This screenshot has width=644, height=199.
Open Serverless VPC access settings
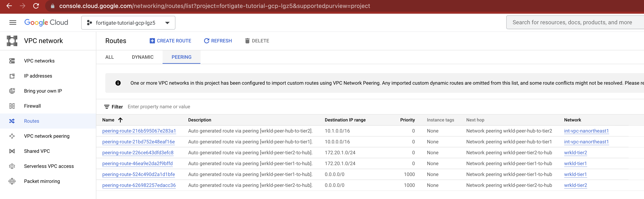tap(49, 166)
